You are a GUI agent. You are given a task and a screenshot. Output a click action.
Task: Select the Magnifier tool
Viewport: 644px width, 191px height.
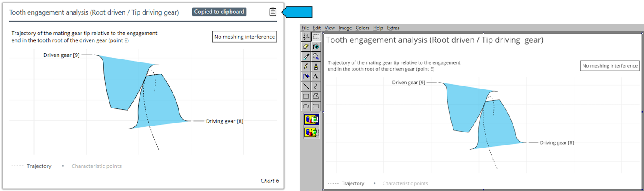point(316,56)
